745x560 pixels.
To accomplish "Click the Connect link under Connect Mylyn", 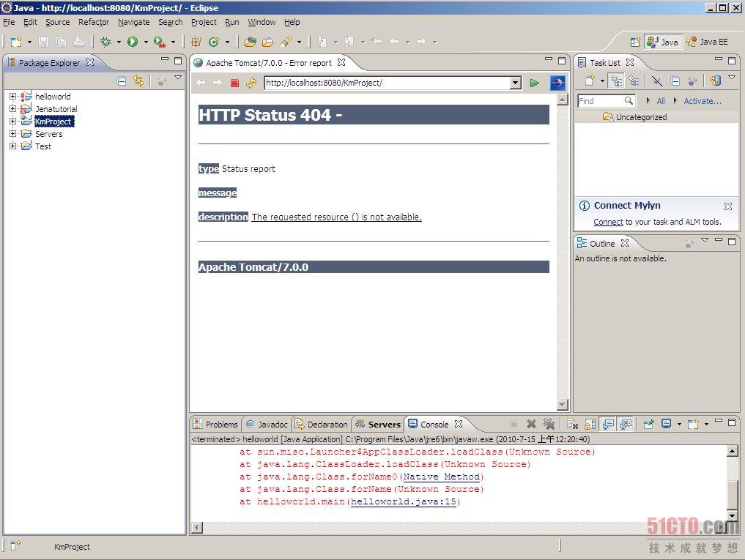I will tap(608, 222).
